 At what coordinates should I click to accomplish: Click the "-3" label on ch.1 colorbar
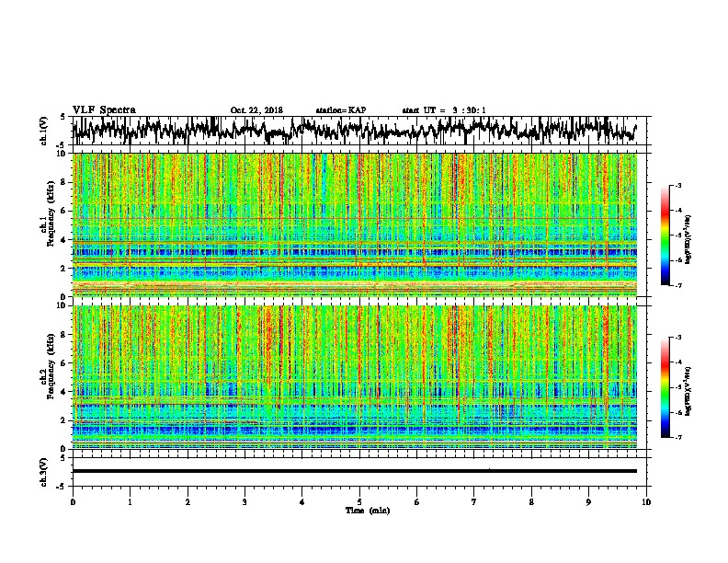(678, 185)
